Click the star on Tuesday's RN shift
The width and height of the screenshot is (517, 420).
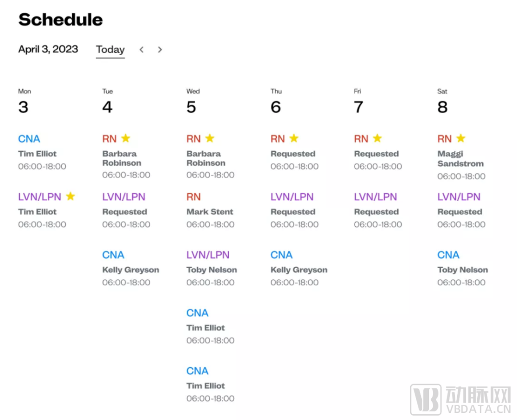[125, 138]
